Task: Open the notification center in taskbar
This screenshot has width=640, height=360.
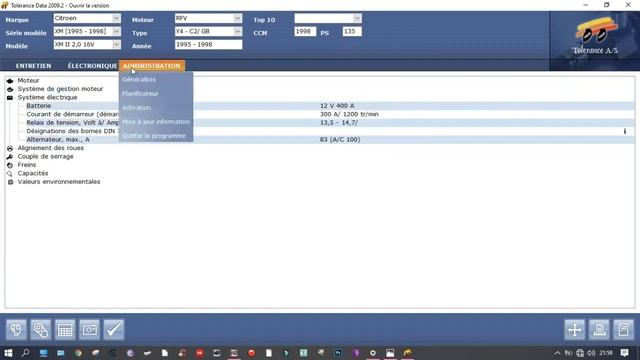Action: pos(624,353)
